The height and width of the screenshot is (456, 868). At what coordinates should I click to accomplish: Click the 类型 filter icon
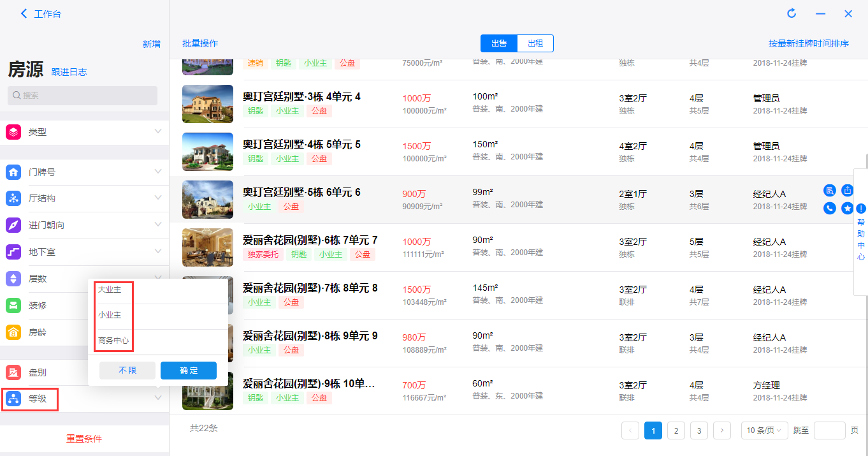pos(13,132)
